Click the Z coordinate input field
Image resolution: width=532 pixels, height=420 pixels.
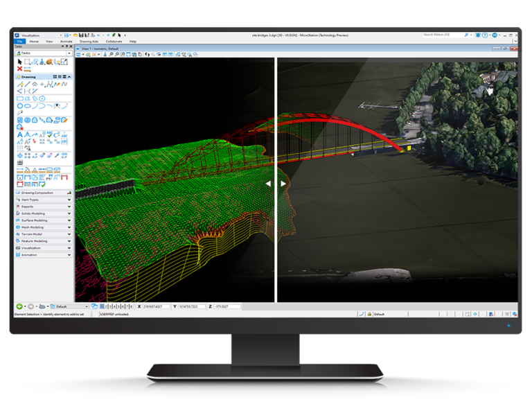pos(227,306)
